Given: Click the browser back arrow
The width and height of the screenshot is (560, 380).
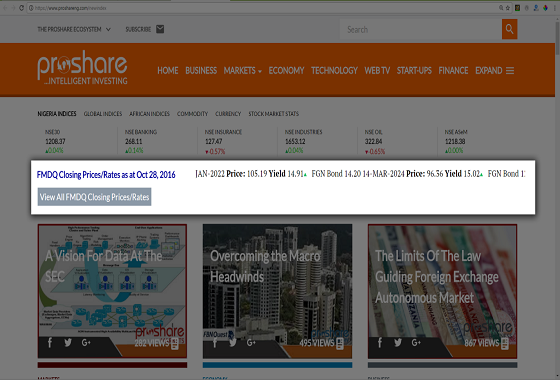Looking at the screenshot, I should [x=5, y=8].
